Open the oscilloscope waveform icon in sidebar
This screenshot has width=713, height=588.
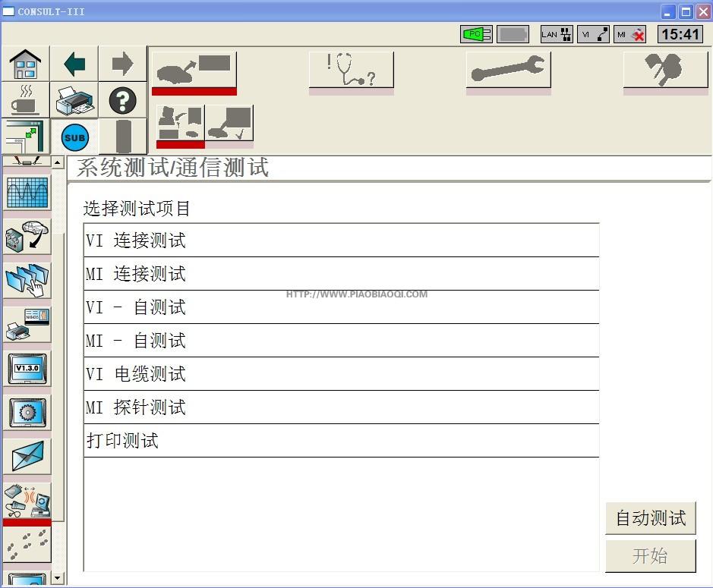pyautogui.click(x=27, y=193)
